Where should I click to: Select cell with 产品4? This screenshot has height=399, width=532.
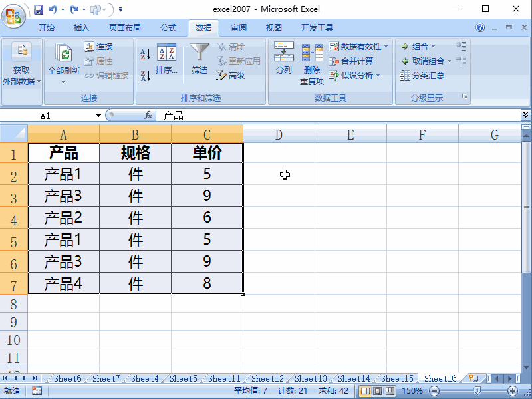(63, 283)
